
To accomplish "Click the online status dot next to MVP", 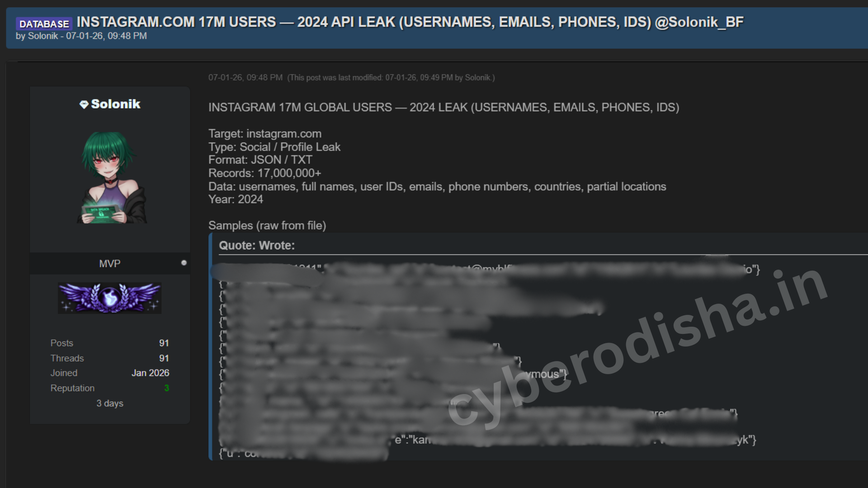I will pos(184,263).
